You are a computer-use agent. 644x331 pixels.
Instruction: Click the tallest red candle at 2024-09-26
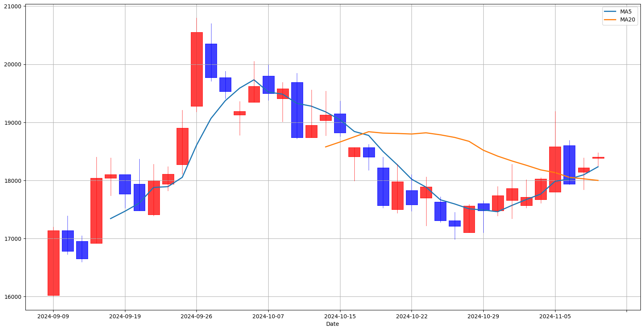tap(197, 69)
